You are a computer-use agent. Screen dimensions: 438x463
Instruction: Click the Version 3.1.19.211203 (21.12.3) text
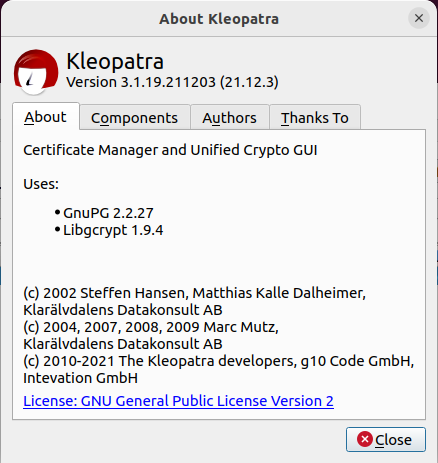pos(172,82)
